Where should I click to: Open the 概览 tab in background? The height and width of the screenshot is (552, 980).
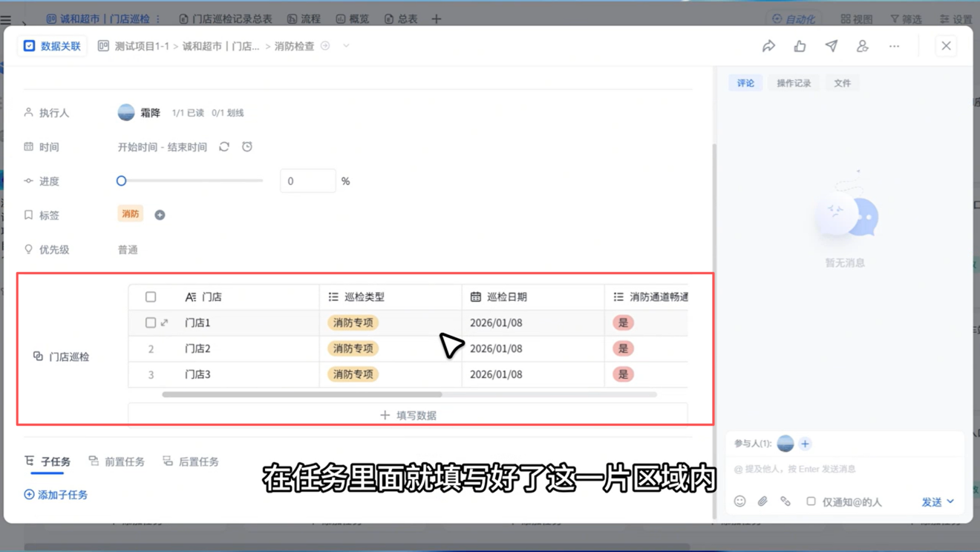click(353, 19)
